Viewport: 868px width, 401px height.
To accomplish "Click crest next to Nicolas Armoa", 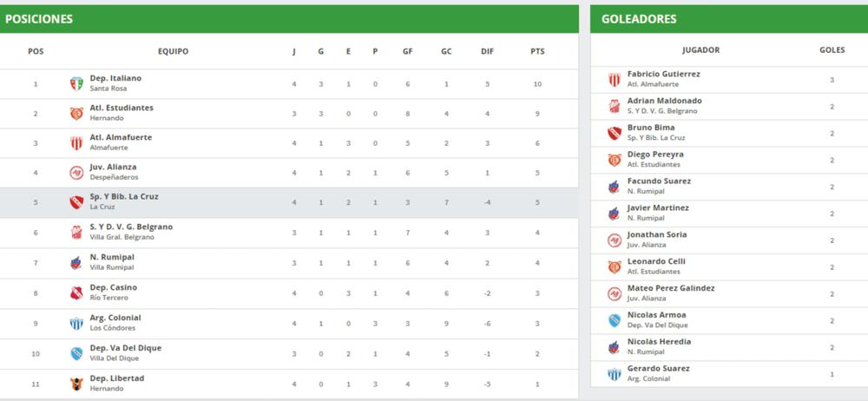I will (614, 320).
